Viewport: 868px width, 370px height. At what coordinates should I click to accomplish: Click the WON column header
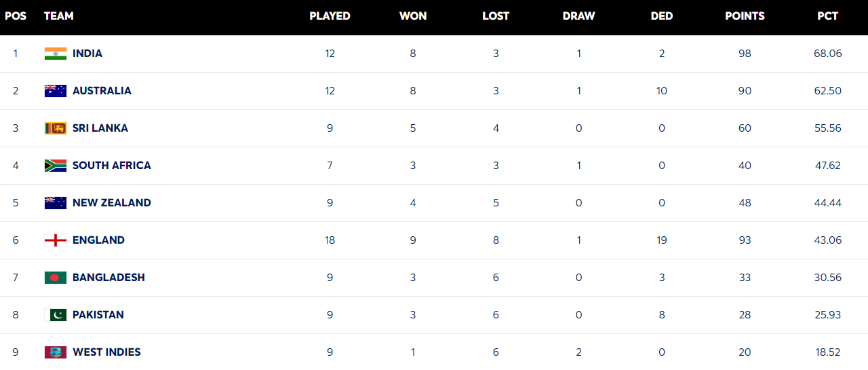(413, 16)
